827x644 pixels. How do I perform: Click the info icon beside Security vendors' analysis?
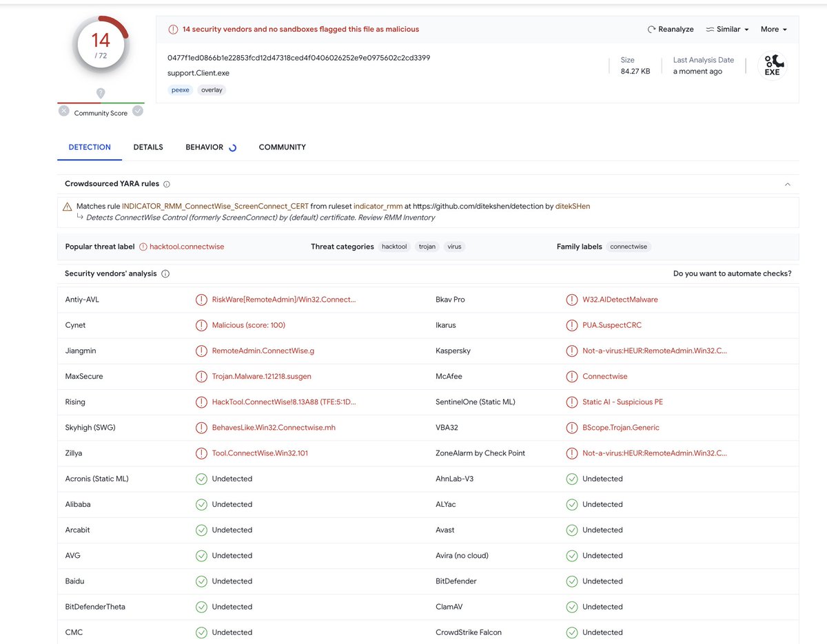coord(165,274)
